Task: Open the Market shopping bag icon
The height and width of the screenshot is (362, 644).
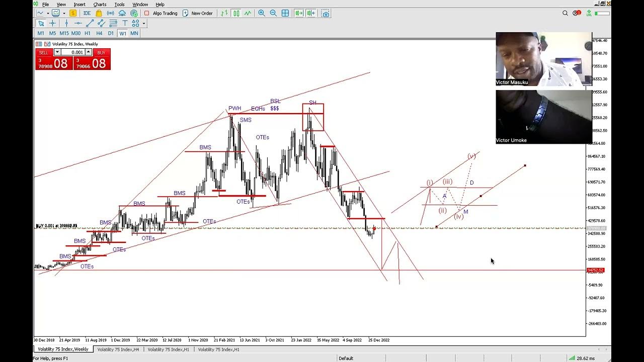Action: click(99, 13)
